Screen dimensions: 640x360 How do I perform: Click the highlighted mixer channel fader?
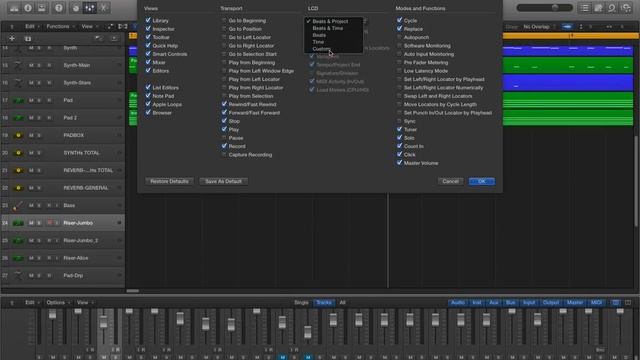point(104,322)
